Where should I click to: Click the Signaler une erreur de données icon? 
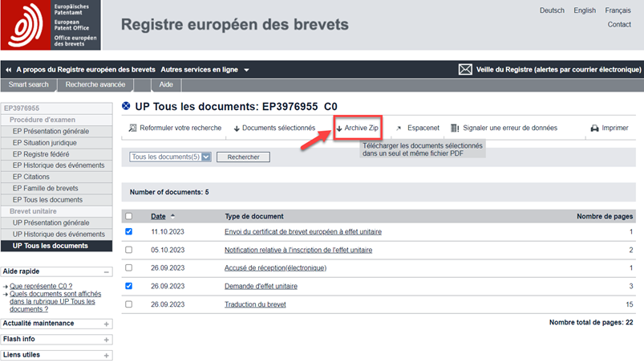click(x=455, y=128)
